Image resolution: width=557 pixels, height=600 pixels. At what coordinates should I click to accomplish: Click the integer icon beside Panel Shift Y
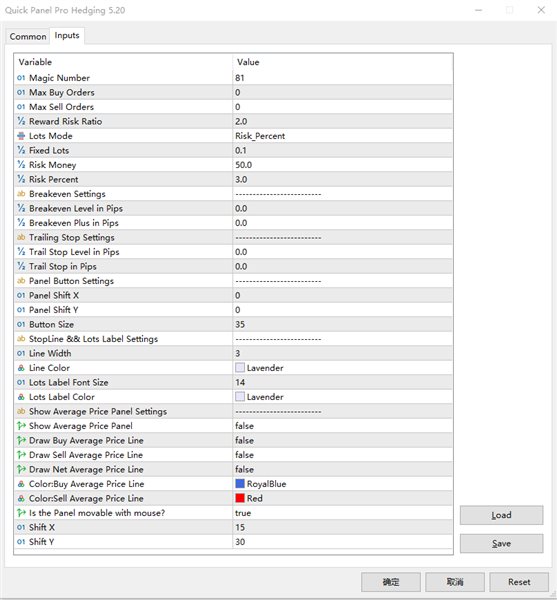pyautogui.click(x=21, y=310)
